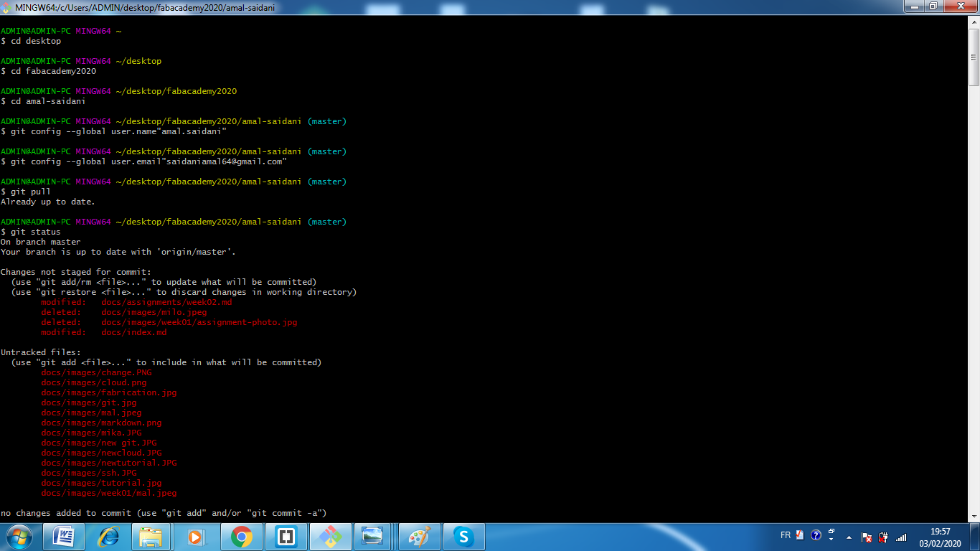Click the terminal vertical scrollbar thumb
The height and width of the screenshot is (551, 980).
click(974, 57)
